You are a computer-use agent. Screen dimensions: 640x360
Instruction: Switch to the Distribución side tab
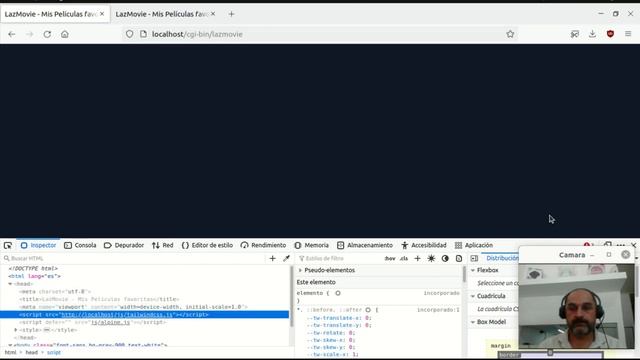pyautogui.click(x=502, y=258)
